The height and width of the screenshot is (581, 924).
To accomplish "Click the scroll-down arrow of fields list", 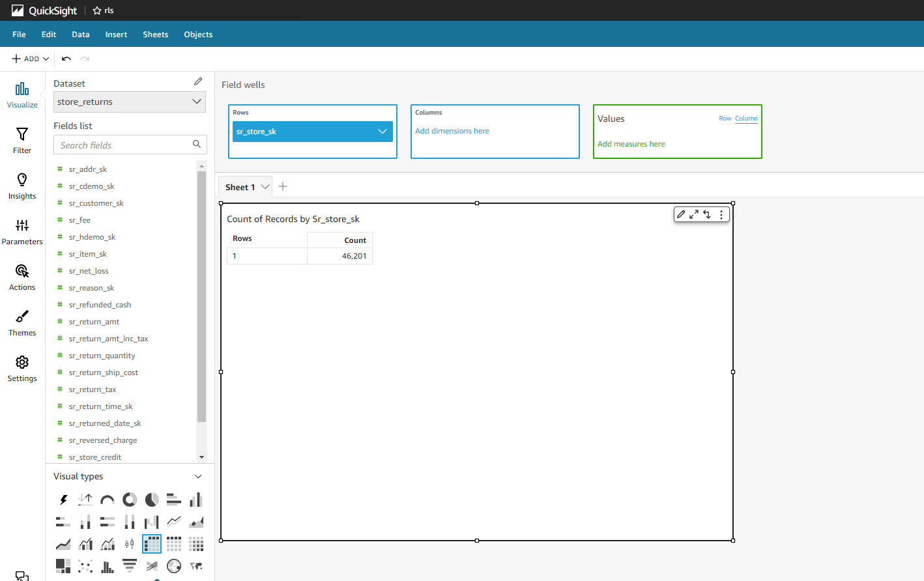I will 201,457.
